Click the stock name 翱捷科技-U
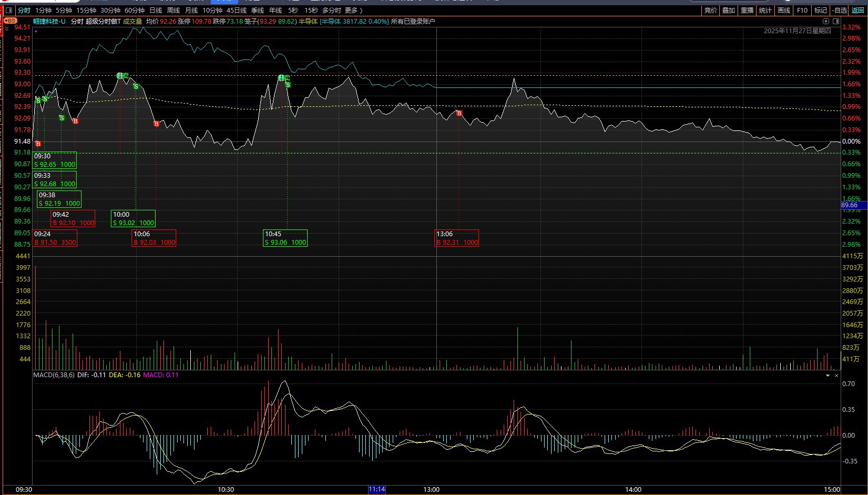This screenshot has height=495, width=868. pyautogui.click(x=49, y=22)
